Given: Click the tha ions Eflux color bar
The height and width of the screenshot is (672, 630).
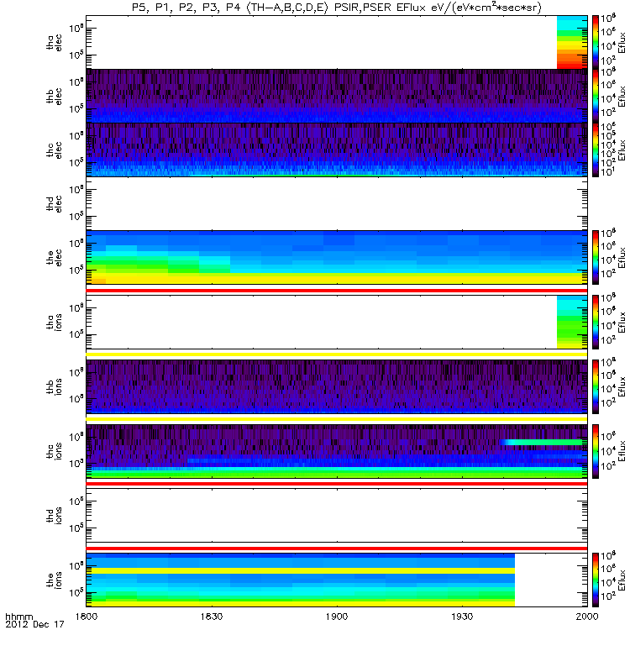Looking at the screenshot, I should point(596,322).
